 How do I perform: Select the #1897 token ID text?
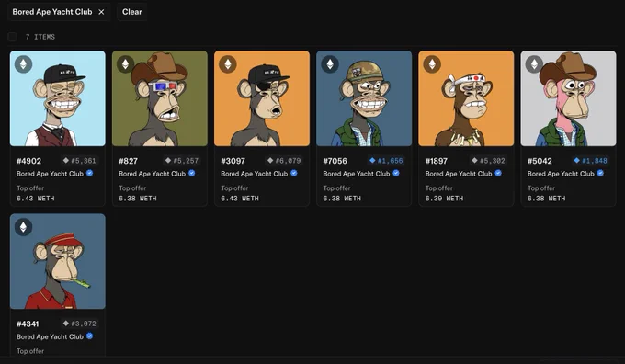(436, 161)
